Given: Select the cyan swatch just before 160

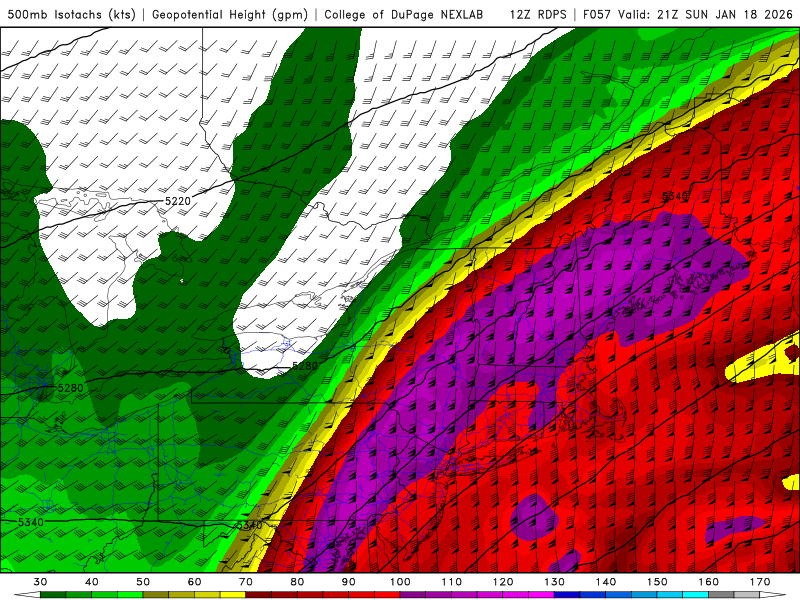Looking at the screenshot, I should (x=696, y=595).
